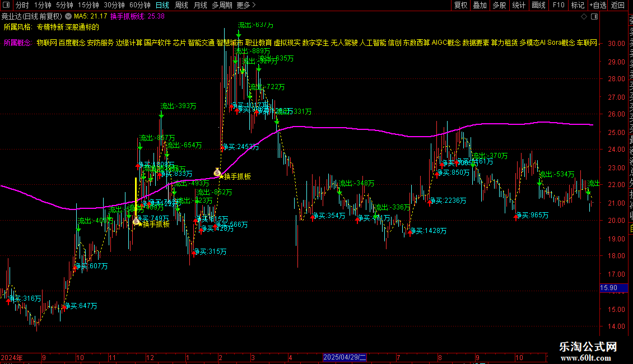Viewport: 633px width, 364px height.
Task: Click the 车联网 concept tag
Action: click(587, 43)
